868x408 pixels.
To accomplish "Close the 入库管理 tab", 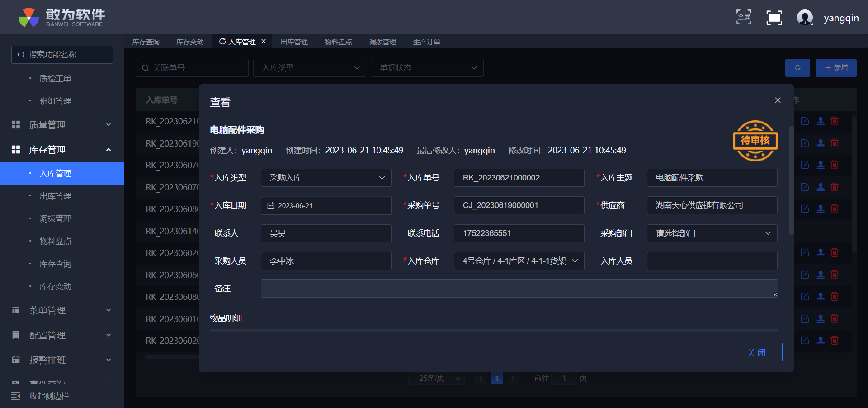I will point(264,41).
